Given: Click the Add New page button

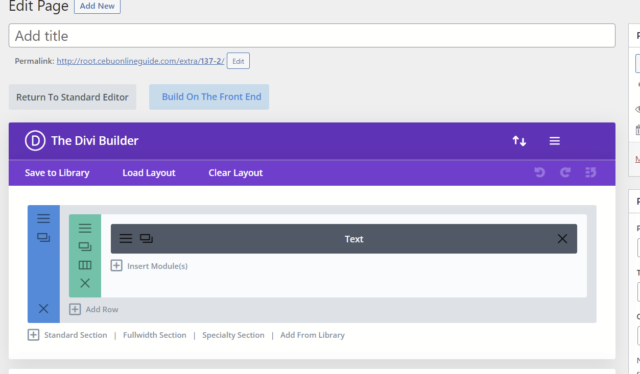Looking at the screenshot, I should [x=97, y=6].
